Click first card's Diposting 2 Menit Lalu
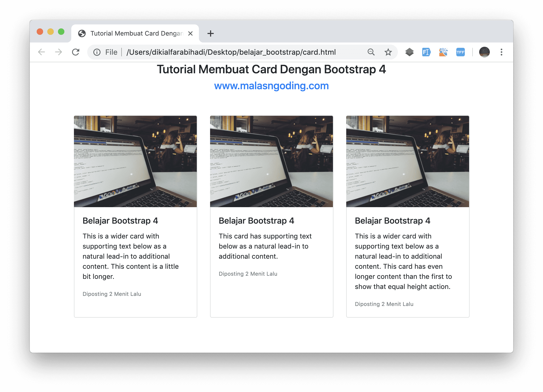 tap(112, 294)
